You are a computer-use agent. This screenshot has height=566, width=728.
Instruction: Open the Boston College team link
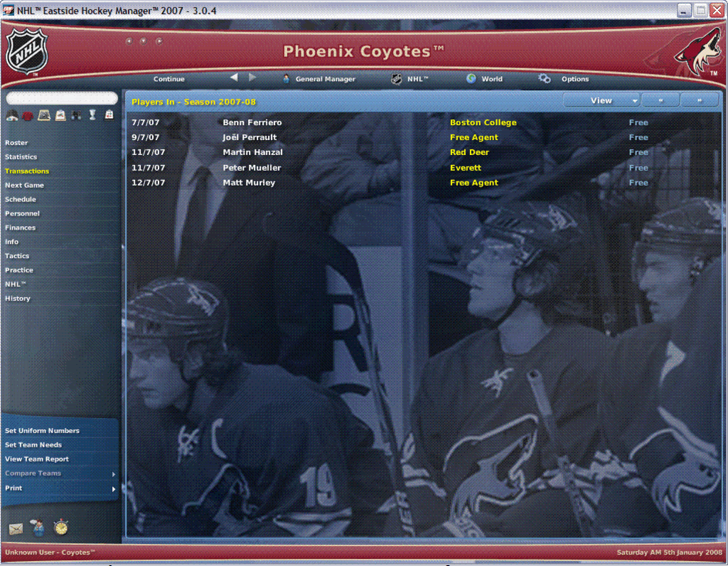tap(483, 122)
